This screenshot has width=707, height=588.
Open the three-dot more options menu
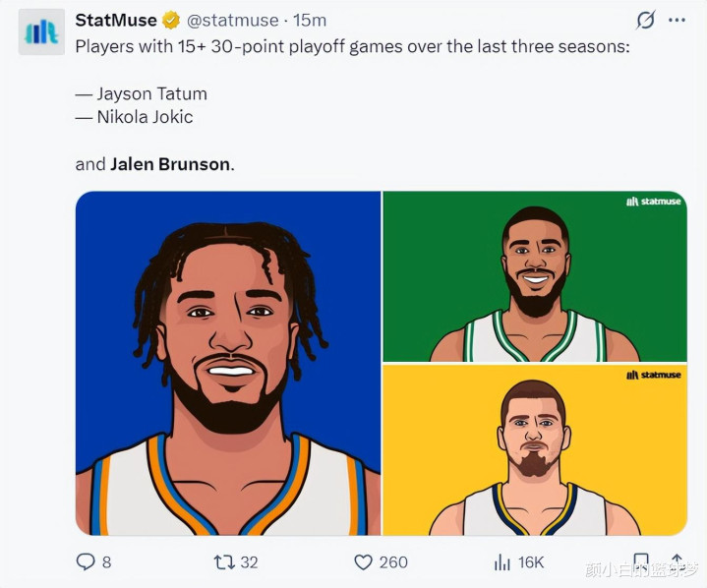677,20
